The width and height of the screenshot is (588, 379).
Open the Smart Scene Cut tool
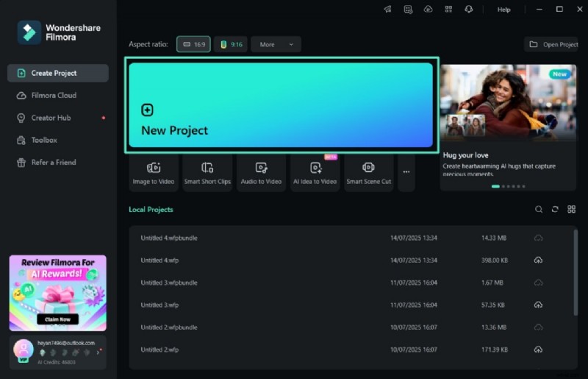point(368,172)
